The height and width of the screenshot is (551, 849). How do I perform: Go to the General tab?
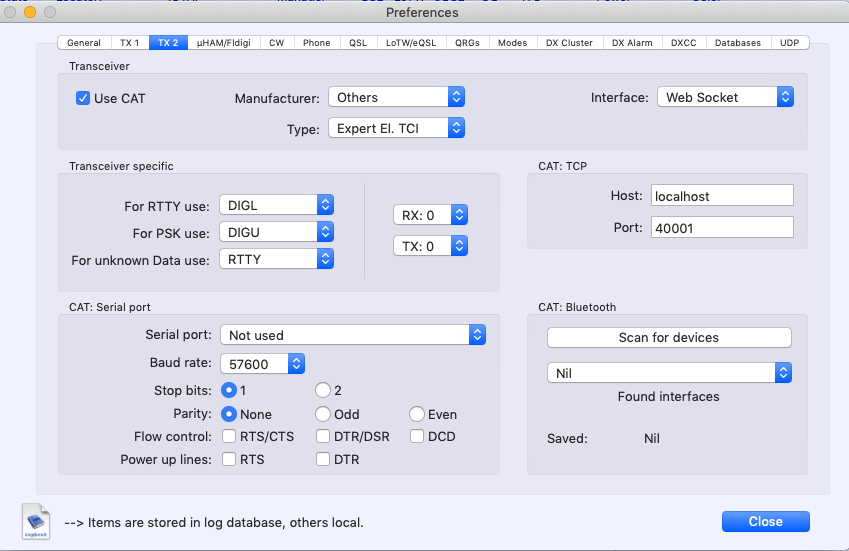point(84,43)
